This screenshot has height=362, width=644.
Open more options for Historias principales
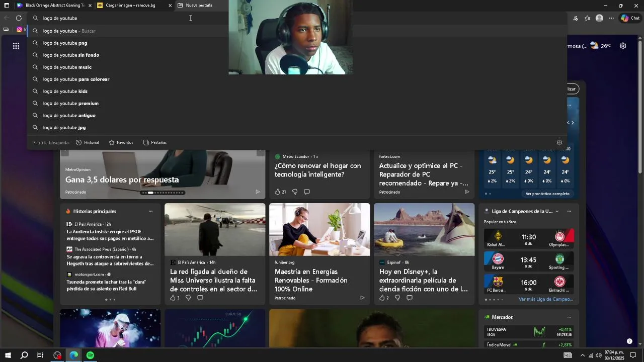[150, 211]
